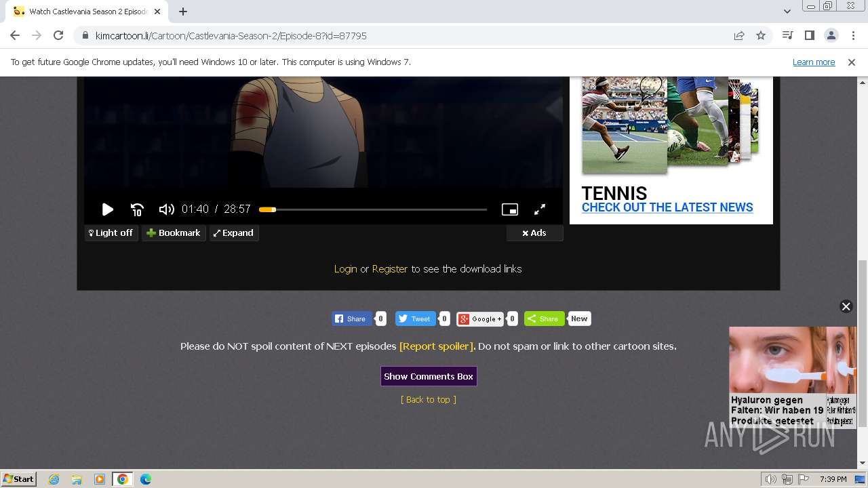Open the Windows Start menu
The width and height of the screenshot is (868, 488).
tap(19, 479)
